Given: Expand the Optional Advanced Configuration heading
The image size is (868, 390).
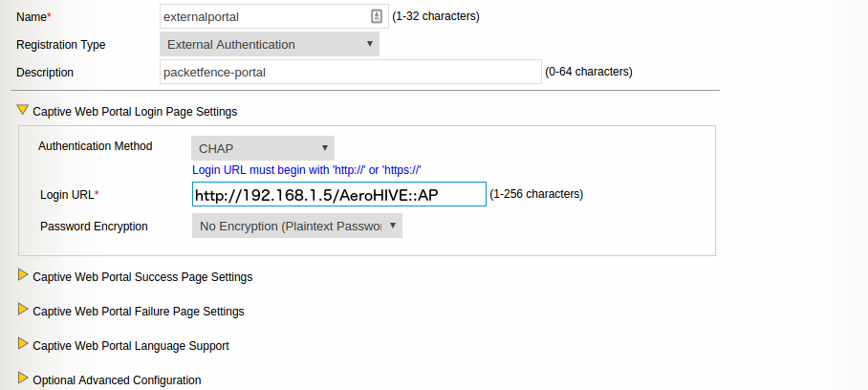Looking at the screenshot, I should click(117, 380).
